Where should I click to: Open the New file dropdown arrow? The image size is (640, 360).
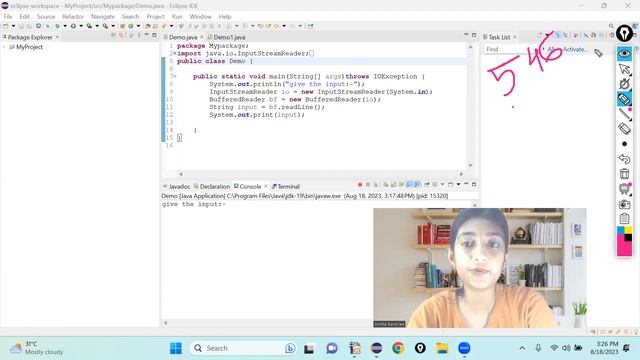[x=13, y=26]
